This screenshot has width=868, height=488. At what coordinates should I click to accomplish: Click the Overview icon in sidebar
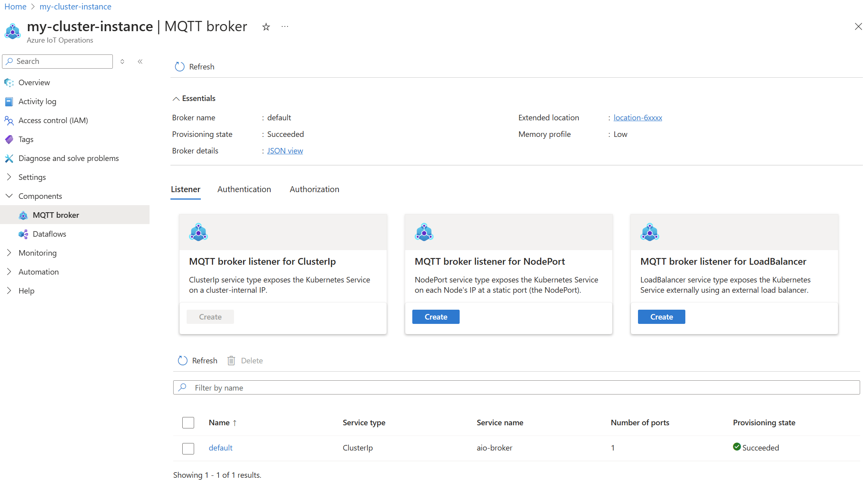[x=9, y=82]
